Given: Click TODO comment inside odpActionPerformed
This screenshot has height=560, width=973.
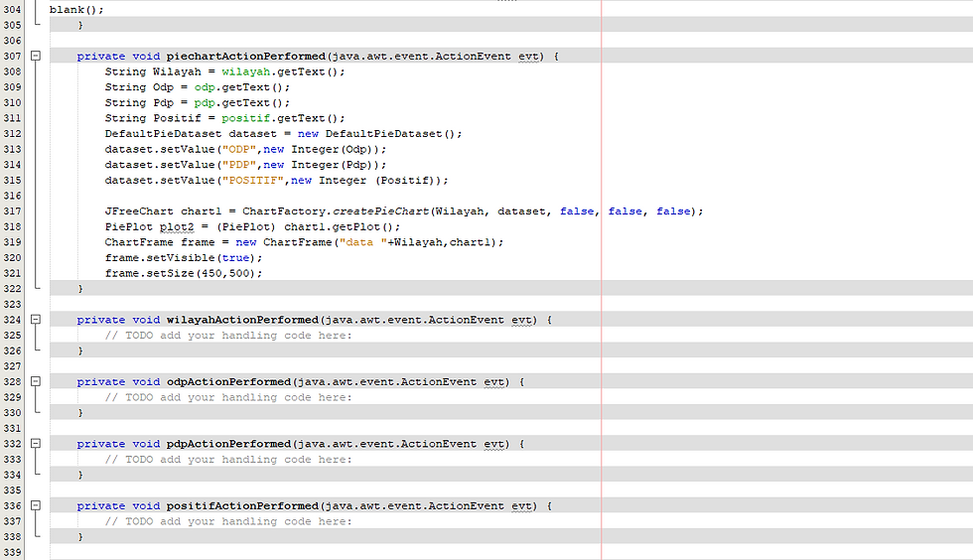Looking at the screenshot, I should pos(228,397).
